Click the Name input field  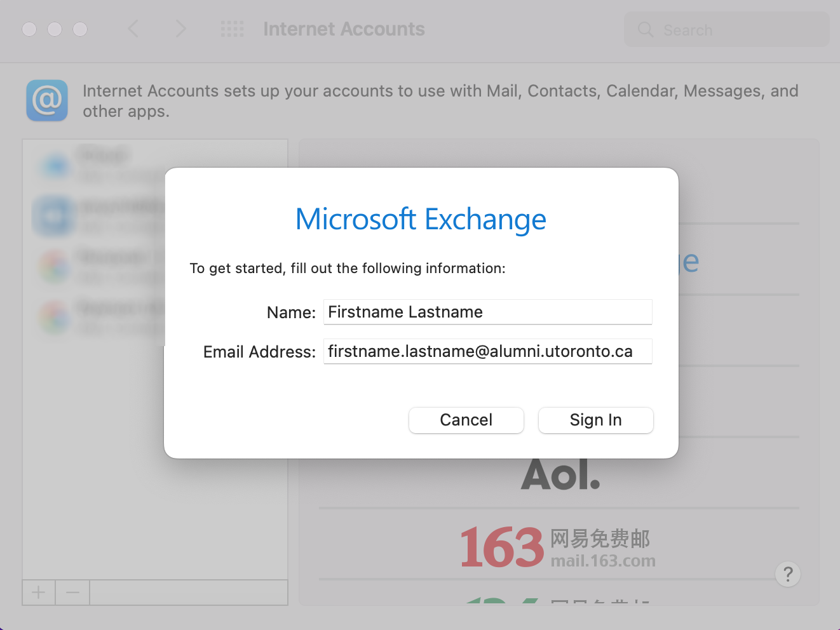click(488, 312)
